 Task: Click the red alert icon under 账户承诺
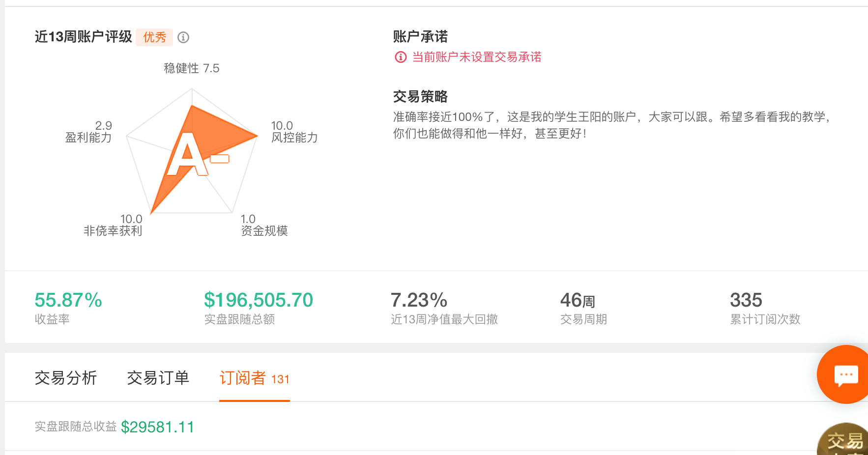401,57
